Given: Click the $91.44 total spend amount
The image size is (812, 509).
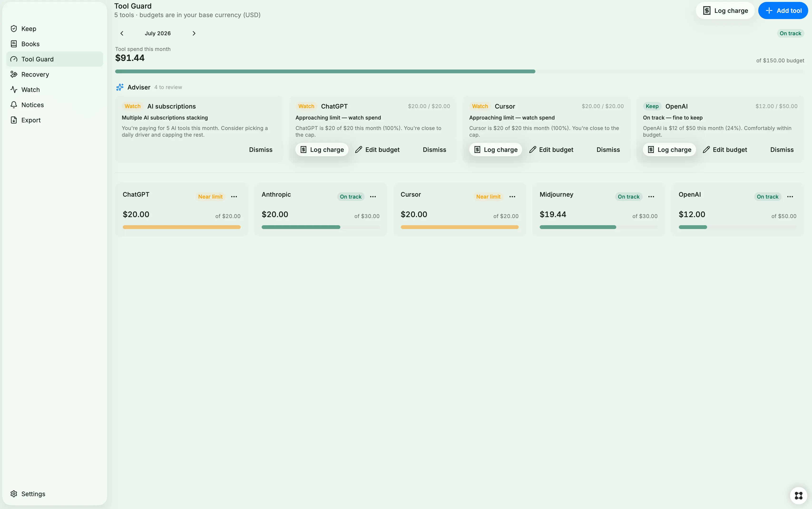Looking at the screenshot, I should coord(130,58).
